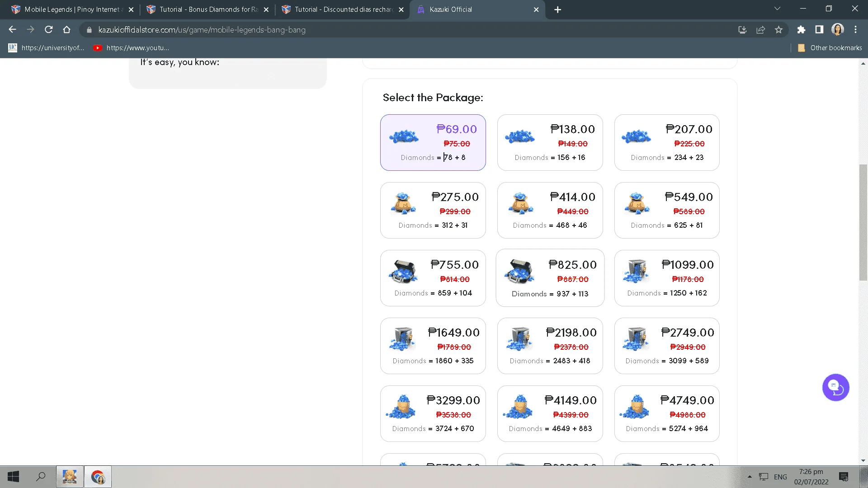The height and width of the screenshot is (488, 868).
Task: Go back to the previous page
Action: click(x=12, y=30)
